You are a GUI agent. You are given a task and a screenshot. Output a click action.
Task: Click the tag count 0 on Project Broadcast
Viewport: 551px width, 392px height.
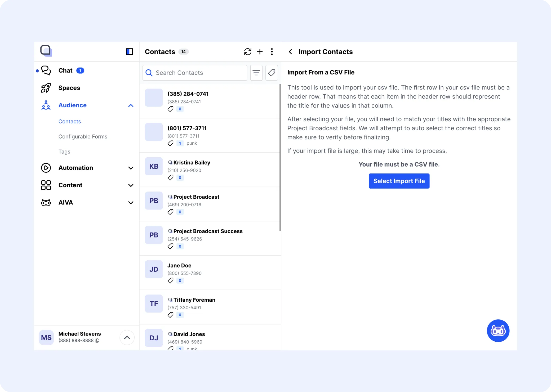click(180, 212)
